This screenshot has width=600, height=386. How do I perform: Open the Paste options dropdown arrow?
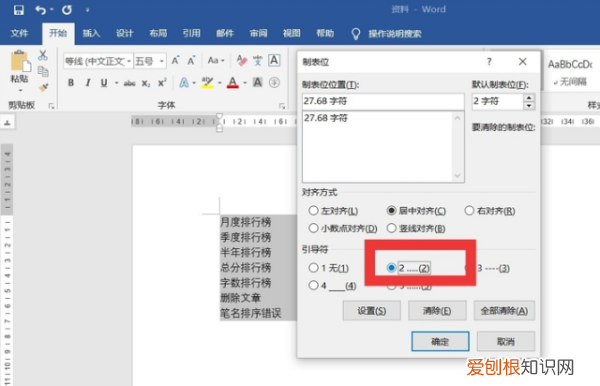tap(21, 91)
